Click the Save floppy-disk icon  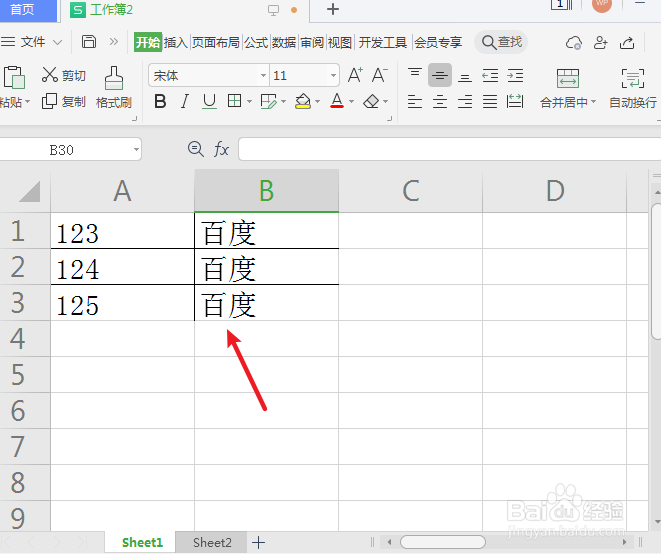point(89,42)
